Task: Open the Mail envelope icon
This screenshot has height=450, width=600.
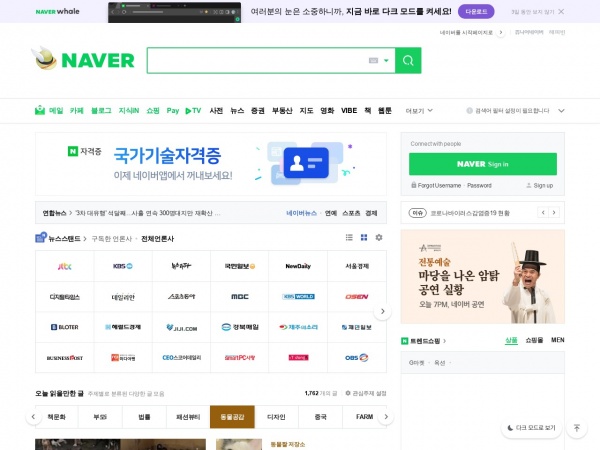Action: (40, 110)
